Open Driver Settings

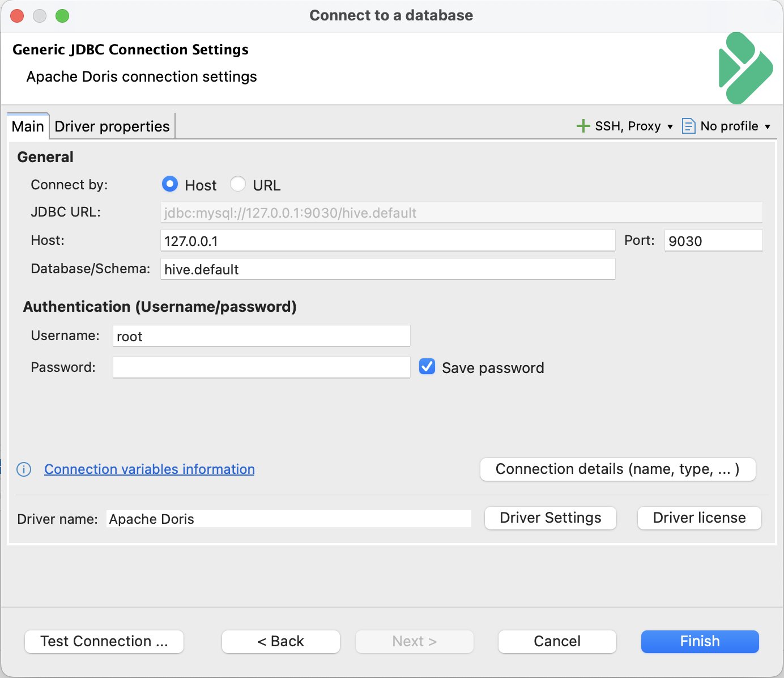(x=551, y=518)
